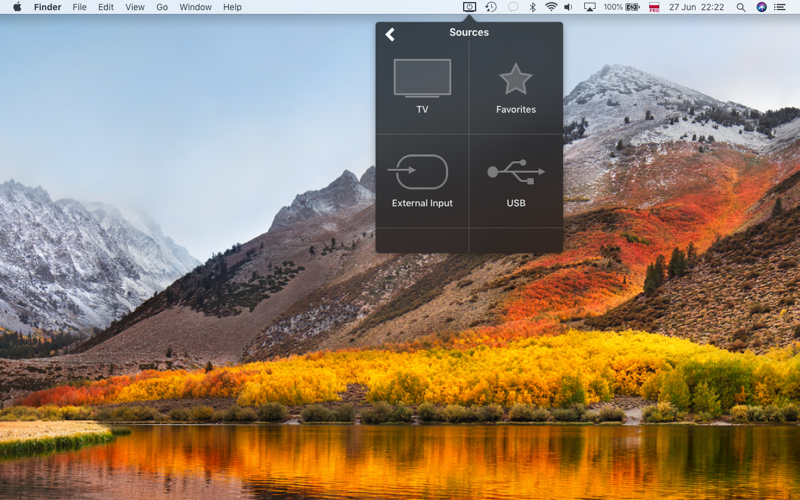The height and width of the screenshot is (500, 800).
Task: Open the AirPlay display menu
Action: click(x=589, y=7)
